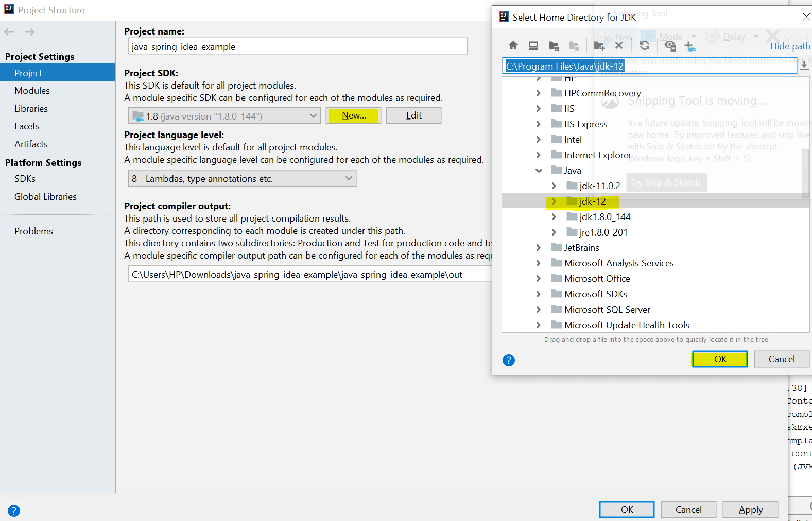The width and height of the screenshot is (812, 521).
Task: Navigate back in Project Structure
Action: [9, 32]
